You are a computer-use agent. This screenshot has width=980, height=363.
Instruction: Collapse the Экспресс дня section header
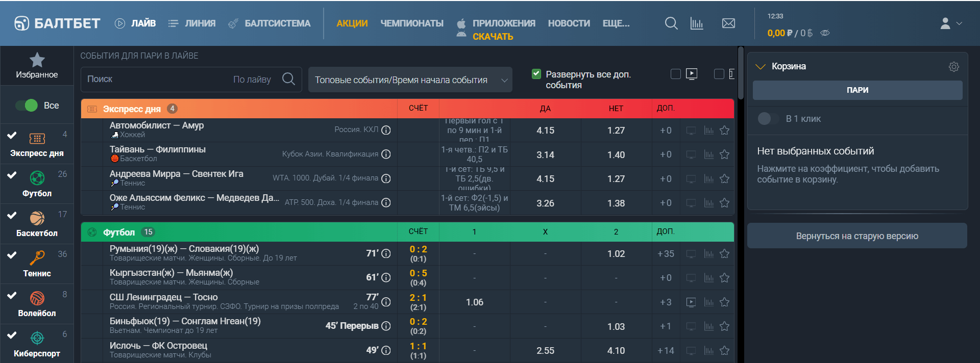[407, 109]
